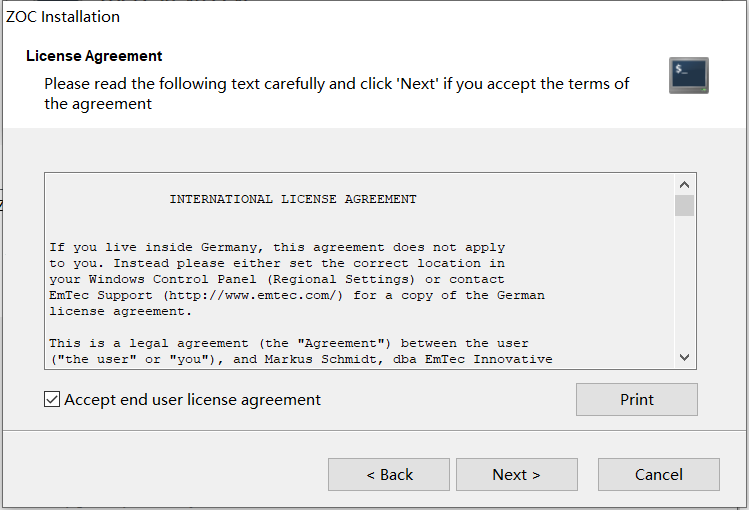
Task: Click the Print button
Action: [x=636, y=399]
